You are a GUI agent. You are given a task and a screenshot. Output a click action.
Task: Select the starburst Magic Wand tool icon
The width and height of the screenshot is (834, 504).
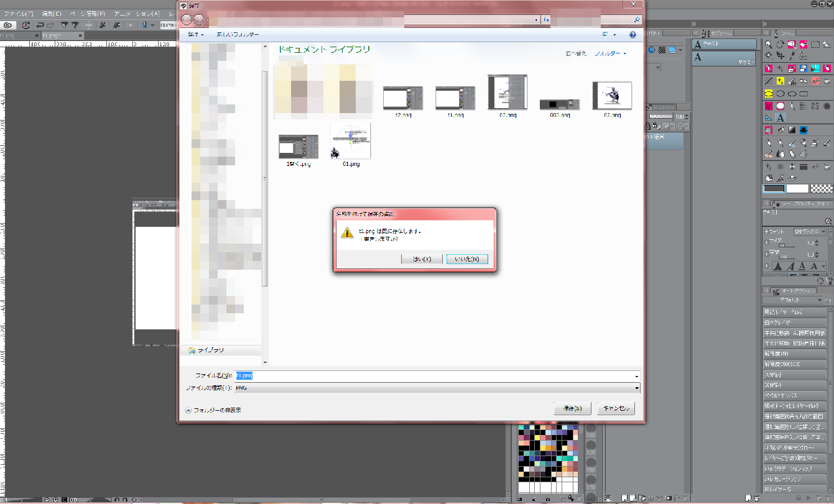(769, 55)
